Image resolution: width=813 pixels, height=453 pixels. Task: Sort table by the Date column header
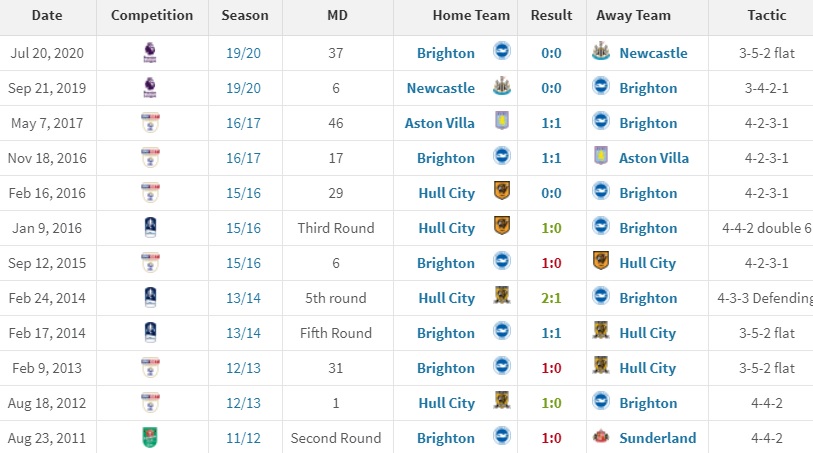47,16
